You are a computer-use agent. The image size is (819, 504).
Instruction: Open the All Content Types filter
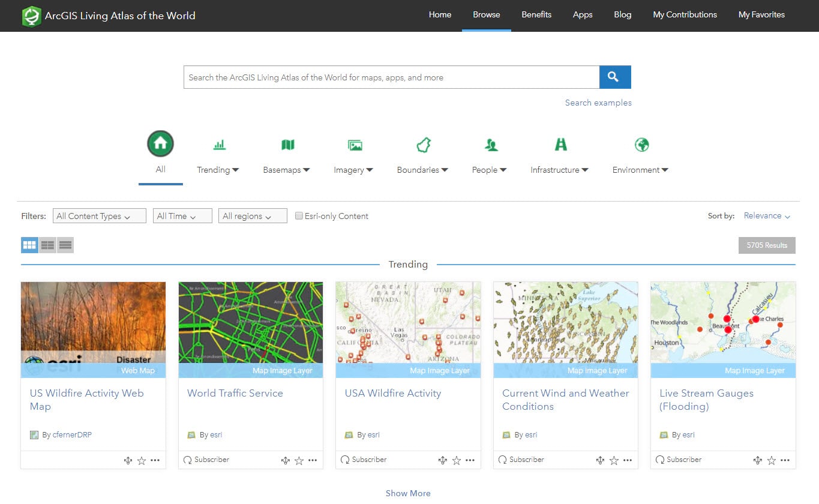point(99,215)
